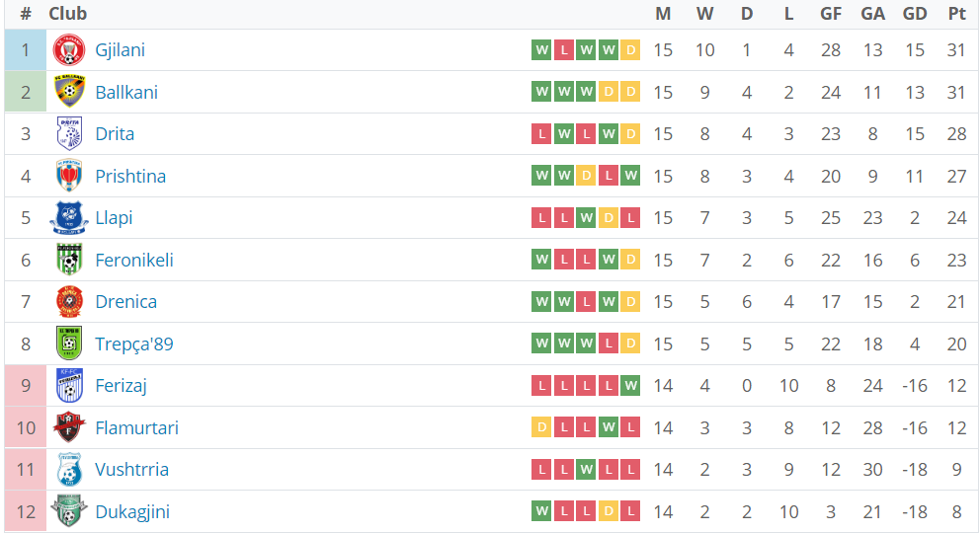The image size is (980, 534).
Task: Click the Dukagjini club crest icon
Action: pos(69,511)
